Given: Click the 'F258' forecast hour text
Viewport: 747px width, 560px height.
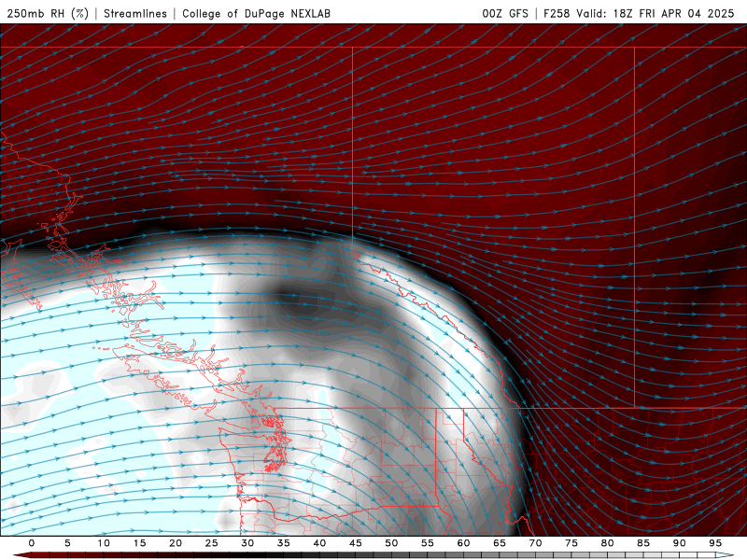Looking at the screenshot, I should click(557, 13).
